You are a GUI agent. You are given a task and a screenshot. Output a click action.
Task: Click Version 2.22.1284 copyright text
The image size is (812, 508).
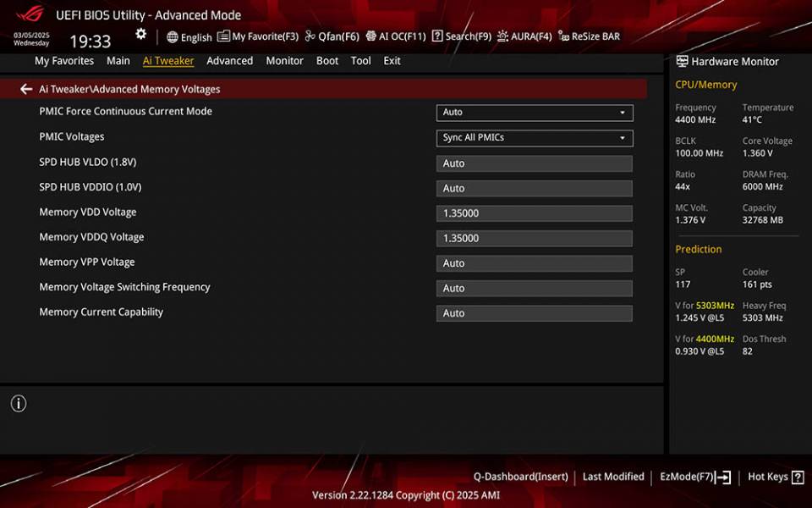[406, 495]
